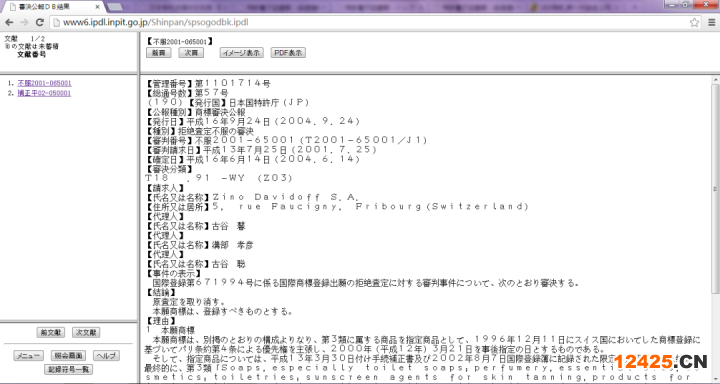The image size is (720, 384).
Task: Click the browser forward arrow
Action: (x=24, y=22)
